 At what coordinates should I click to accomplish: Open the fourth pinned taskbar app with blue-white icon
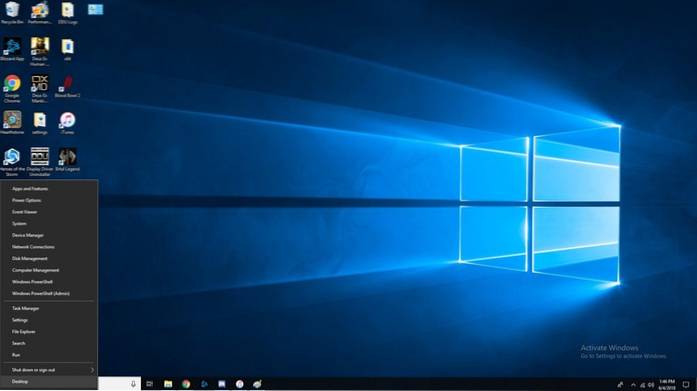(x=222, y=384)
